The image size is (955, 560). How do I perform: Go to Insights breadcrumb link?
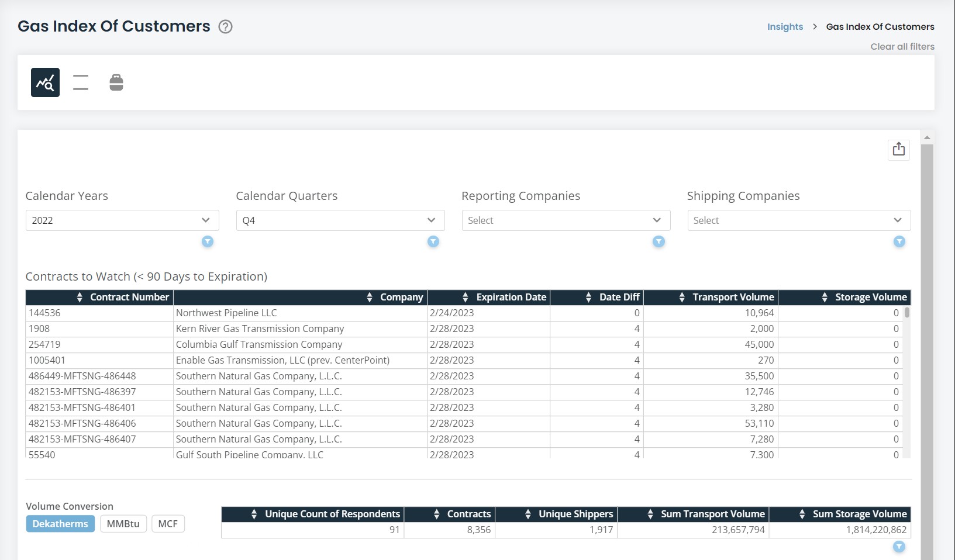tap(785, 27)
